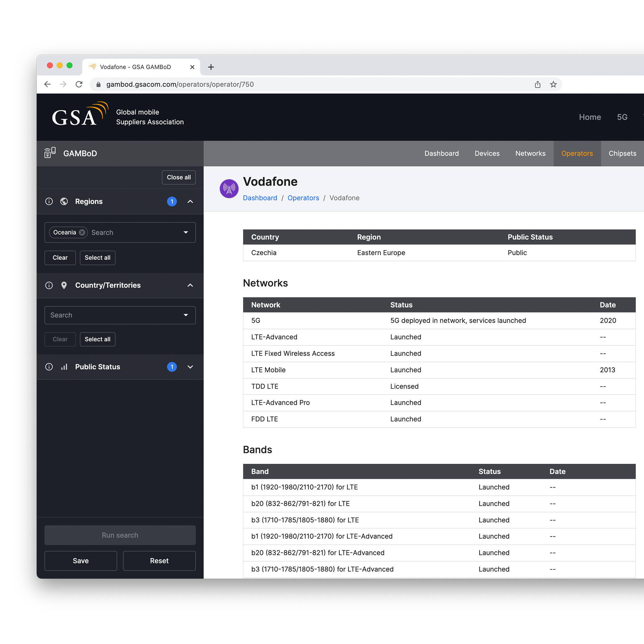The width and height of the screenshot is (644, 644).
Task: Collapse the Country/Territories section
Action: 190,285
